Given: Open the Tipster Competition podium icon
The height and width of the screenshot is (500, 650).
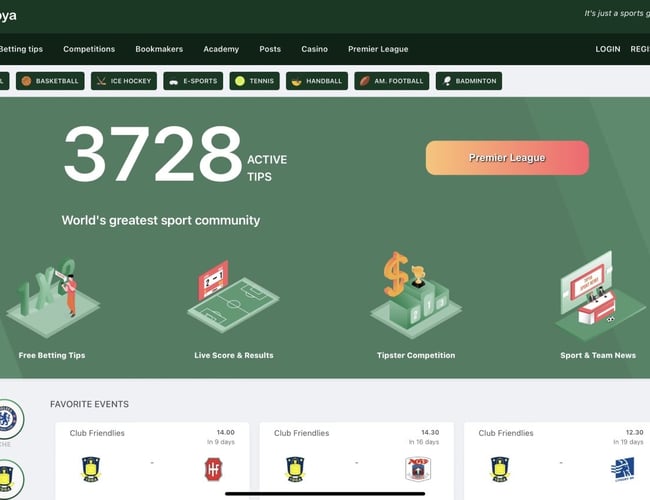Looking at the screenshot, I should pyautogui.click(x=416, y=295).
